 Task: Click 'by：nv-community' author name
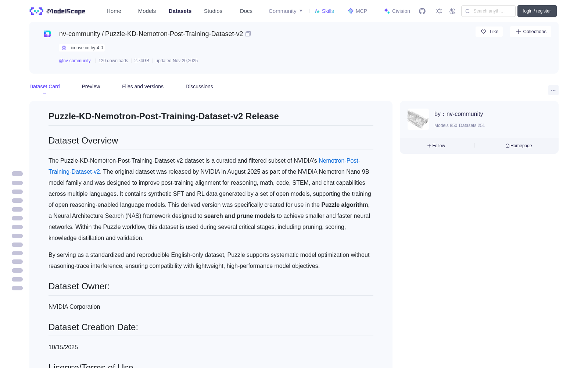click(459, 114)
